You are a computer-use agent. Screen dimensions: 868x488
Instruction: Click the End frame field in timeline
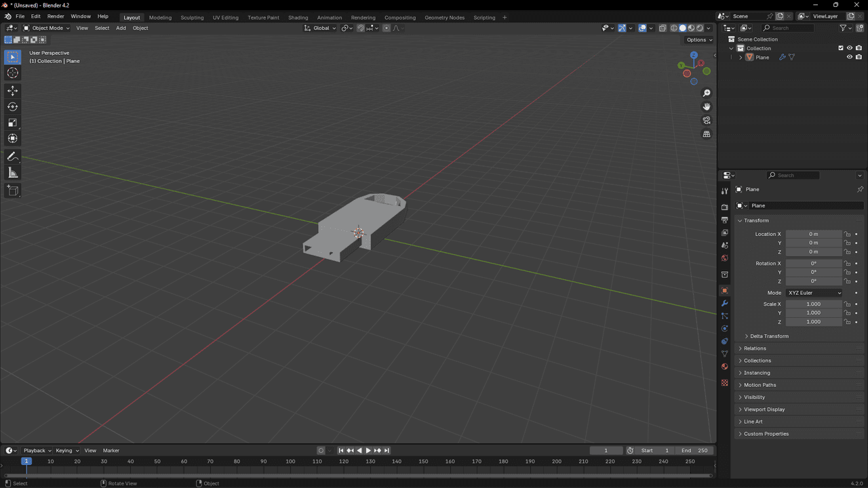click(694, 451)
